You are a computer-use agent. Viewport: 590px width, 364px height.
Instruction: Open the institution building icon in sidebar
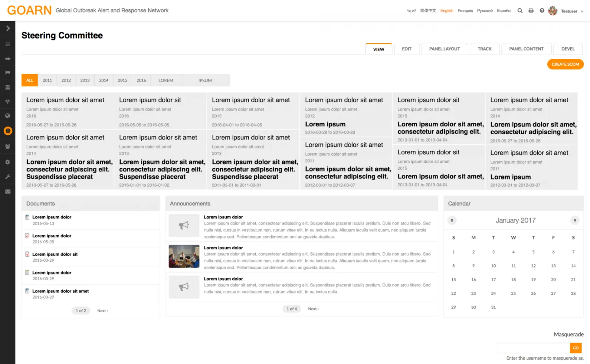point(8,87)
